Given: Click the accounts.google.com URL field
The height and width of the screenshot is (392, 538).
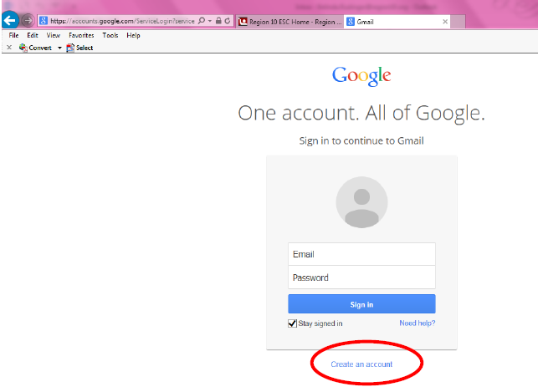Looking at the screenshot, I should click(x=122, y=21).
